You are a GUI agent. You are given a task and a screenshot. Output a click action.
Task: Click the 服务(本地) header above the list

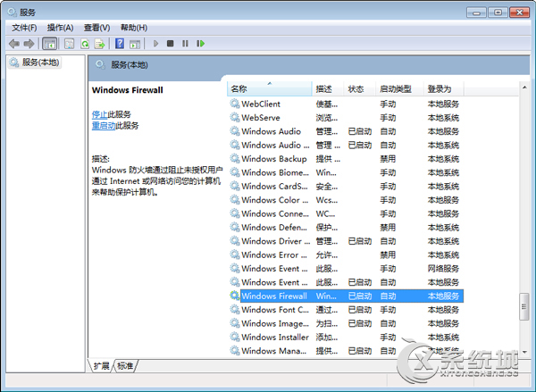coord(130,65)
